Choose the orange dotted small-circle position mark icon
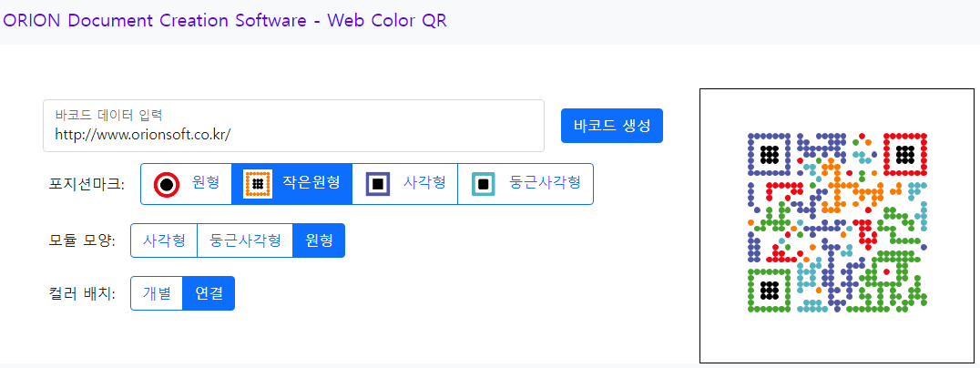This screenshot has width=980, height=368. tap(257, 184)
